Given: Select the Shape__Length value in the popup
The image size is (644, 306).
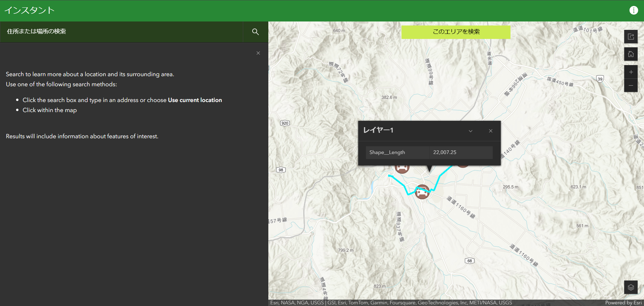Looking at the screenshot, I should click(x=444, y=152).
